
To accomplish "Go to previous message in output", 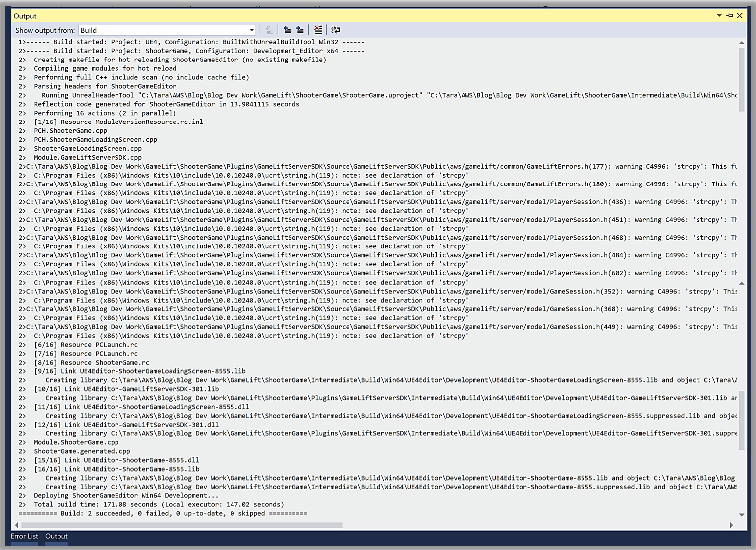I will coord(287,30).
